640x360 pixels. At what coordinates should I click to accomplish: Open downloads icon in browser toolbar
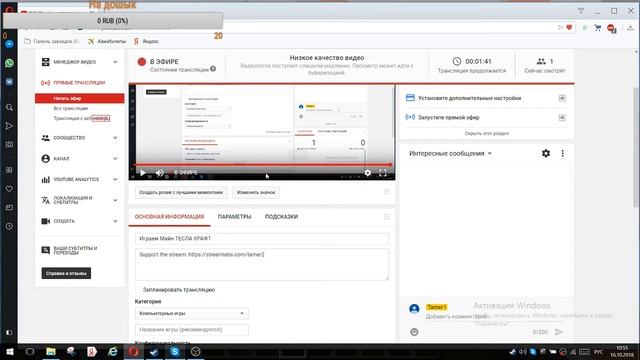[631, 28]
